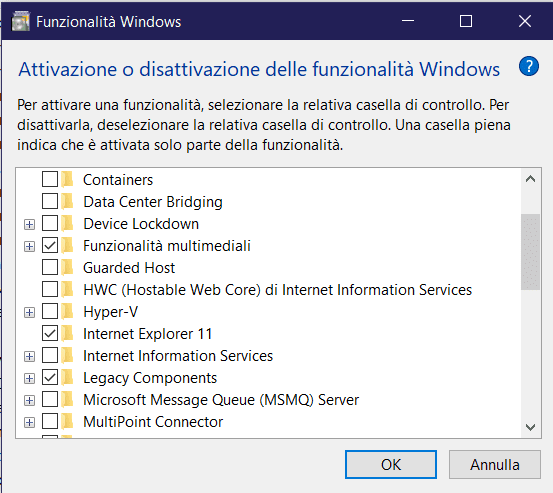Click the Internet Information Services folder icon
This screenshot has height=493, width=553.
coord(67,355)
